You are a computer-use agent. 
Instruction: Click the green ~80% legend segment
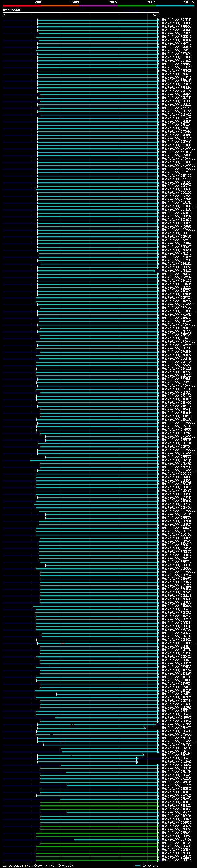pyautogui.click(x=137, y=6)
